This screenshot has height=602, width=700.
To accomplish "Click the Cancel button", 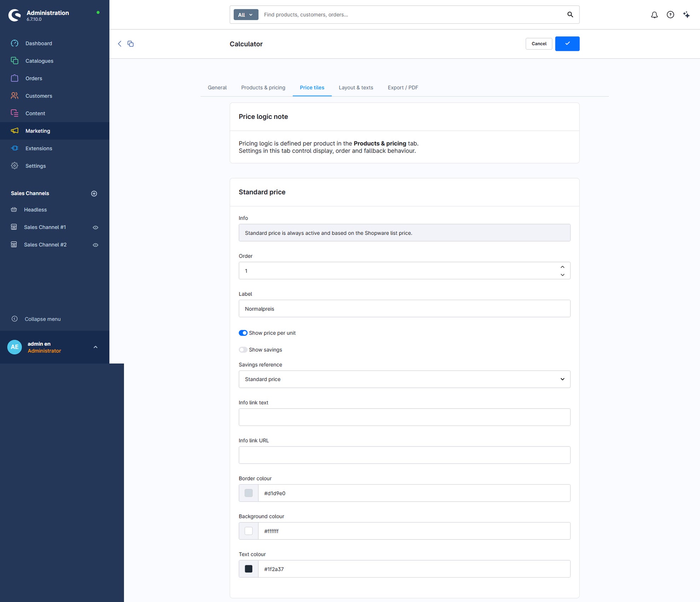I will pyautogui.click(x=539, y=43).
